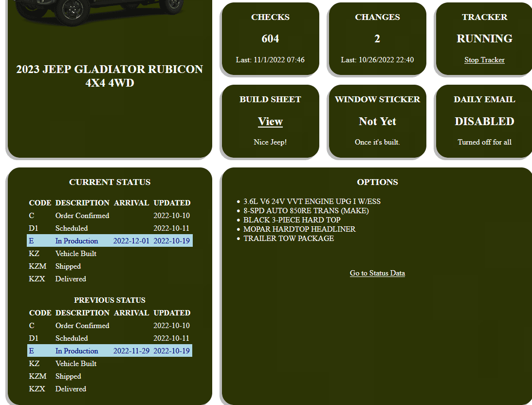
Task: Click Scheduled in previous status table
Action: (72, 338)
